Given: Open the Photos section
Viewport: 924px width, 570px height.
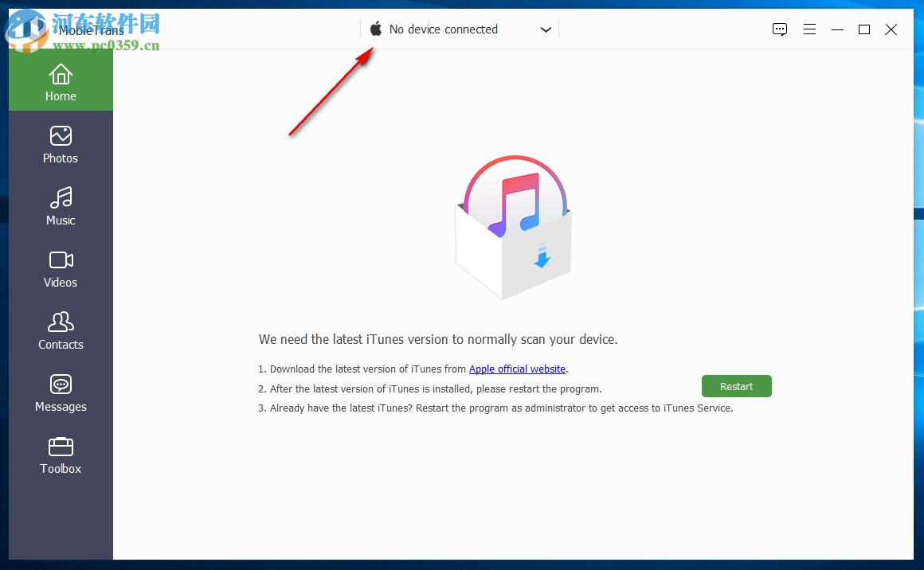Looking at the screenshot, I should 61,145.
